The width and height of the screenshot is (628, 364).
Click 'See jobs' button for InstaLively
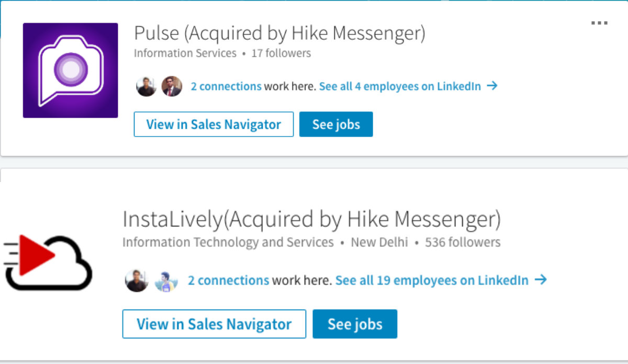click(x=355, y=324)
